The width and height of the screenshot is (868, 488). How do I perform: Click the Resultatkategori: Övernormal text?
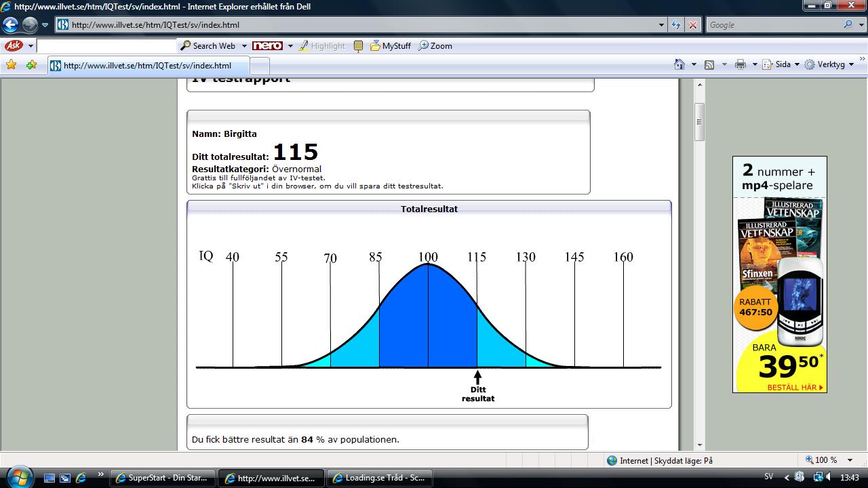click(257, 169)
